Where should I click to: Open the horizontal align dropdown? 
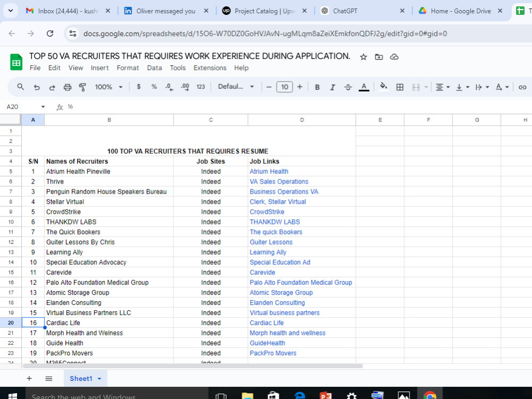click(443, 87)
